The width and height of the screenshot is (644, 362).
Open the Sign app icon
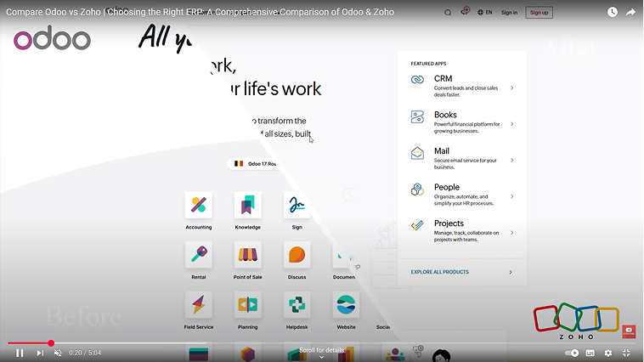[297, 205]
